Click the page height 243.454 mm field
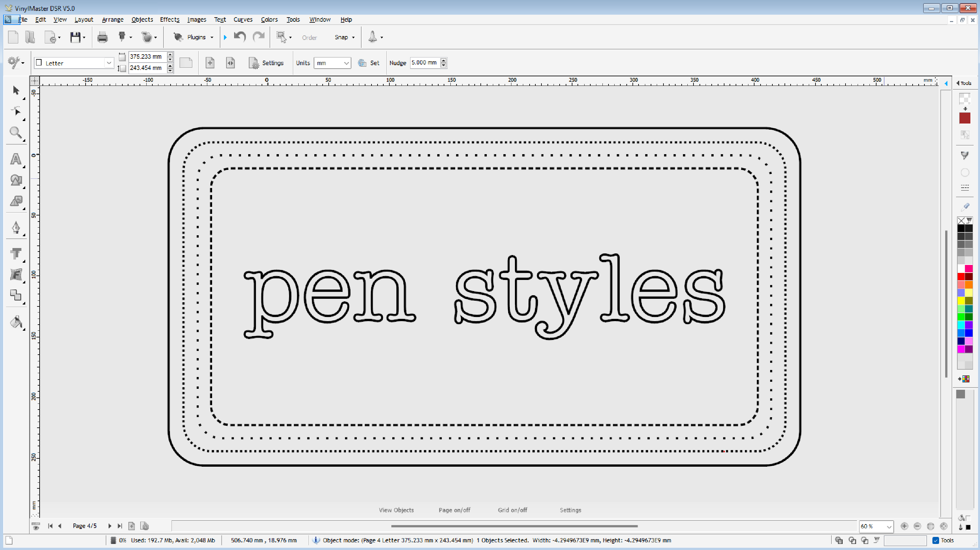980x550 pixels. coord(148,68)
